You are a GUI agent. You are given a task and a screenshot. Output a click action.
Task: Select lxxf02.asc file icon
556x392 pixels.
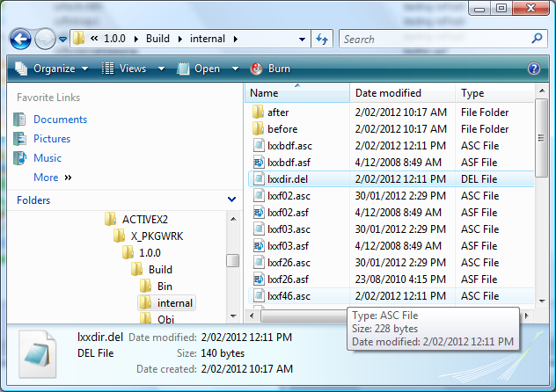coord(259,195)
